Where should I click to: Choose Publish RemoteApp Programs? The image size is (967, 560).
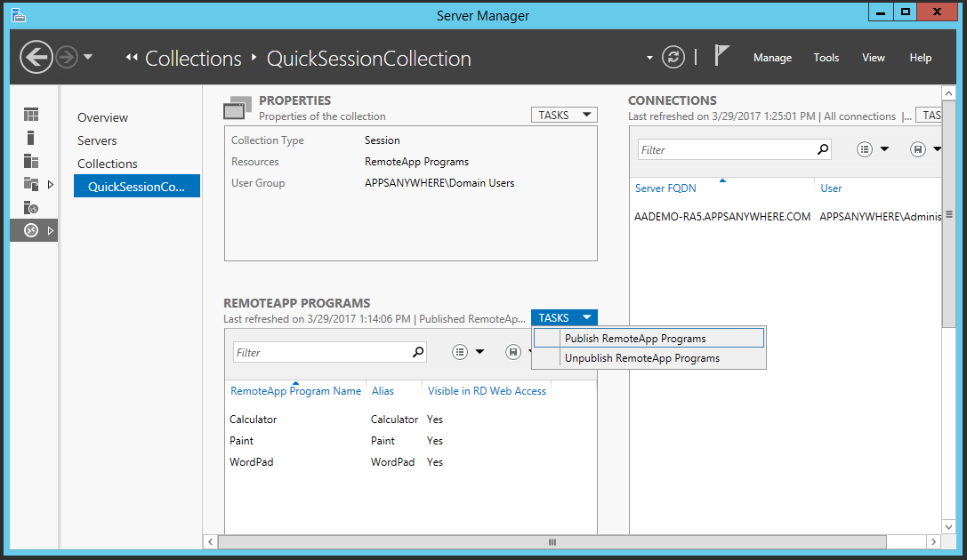[x=635, y=339]
